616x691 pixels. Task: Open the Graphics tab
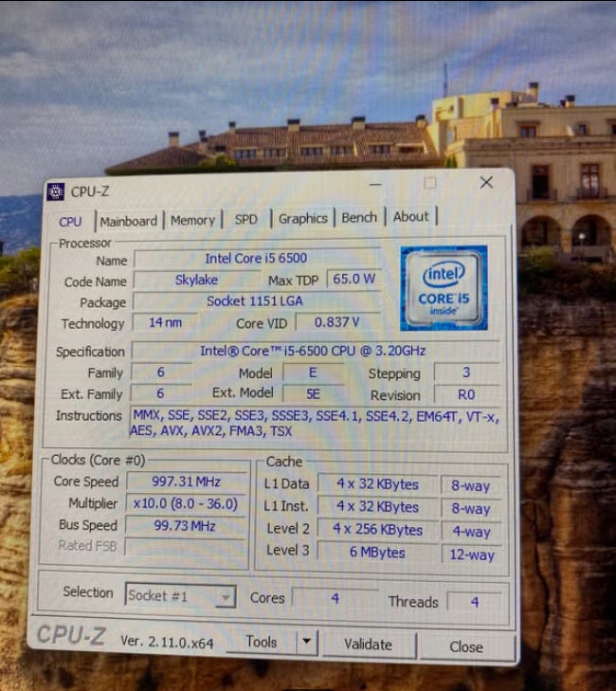coord(302,218)
